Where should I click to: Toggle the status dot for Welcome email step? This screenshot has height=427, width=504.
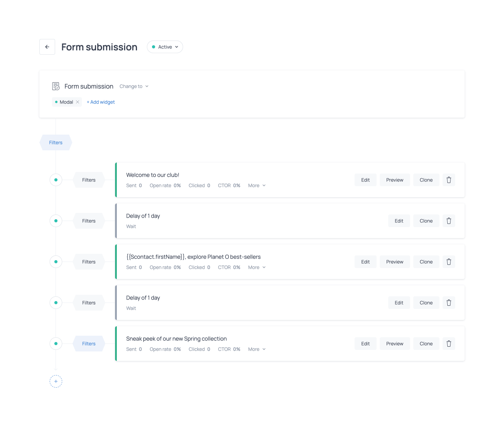pyautogui.click(x=56, y=180)
